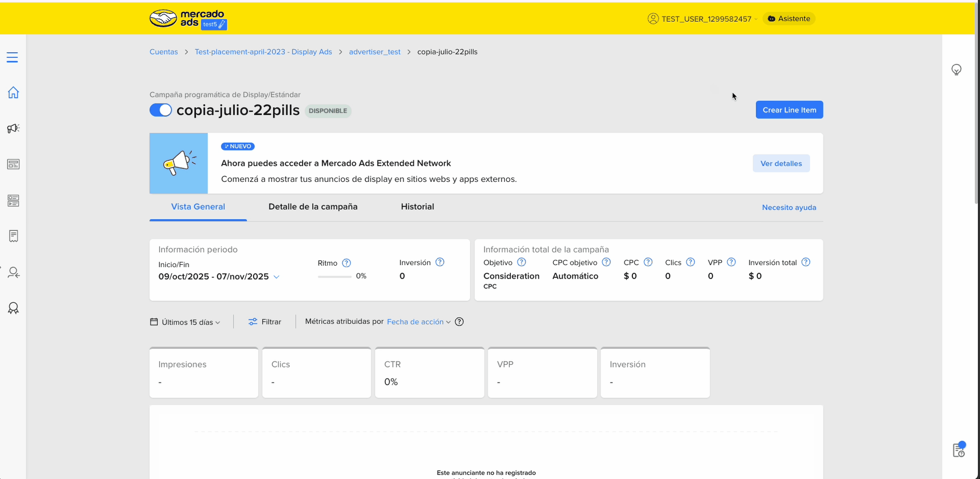Viewport: 980px width, 479px height.
Task: Open the award ribbon icon in sidebar
Action: [13, 308]
